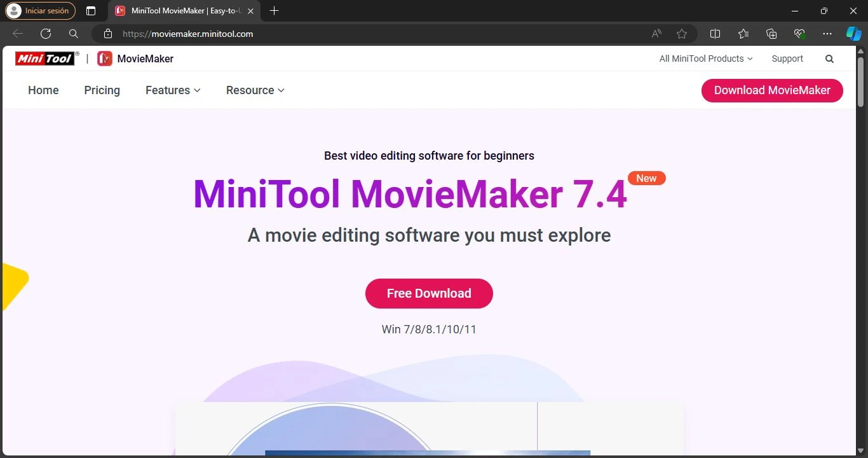Image resolution: width=868 pixels, height=458 pixels.
Task: Open Settings and more ellipsis menu
Action: [x=827, y=34]
